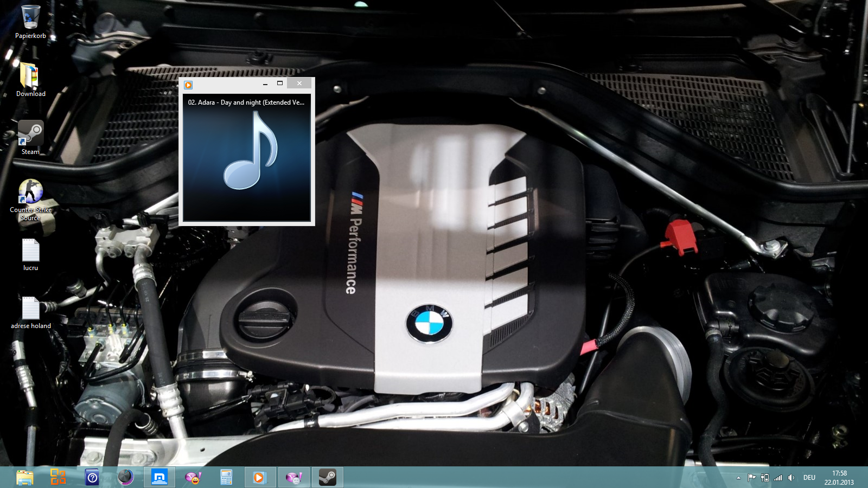
Task: Check battery power status icon
Action: 765,478
